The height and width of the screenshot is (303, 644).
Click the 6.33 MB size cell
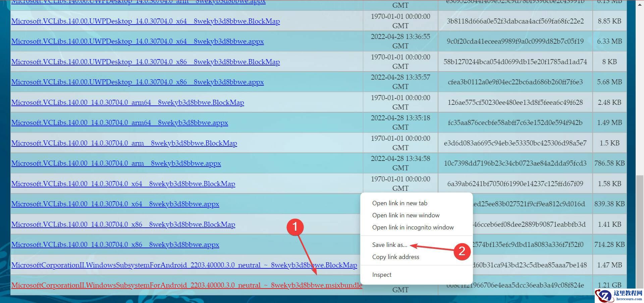coord(609,41)
